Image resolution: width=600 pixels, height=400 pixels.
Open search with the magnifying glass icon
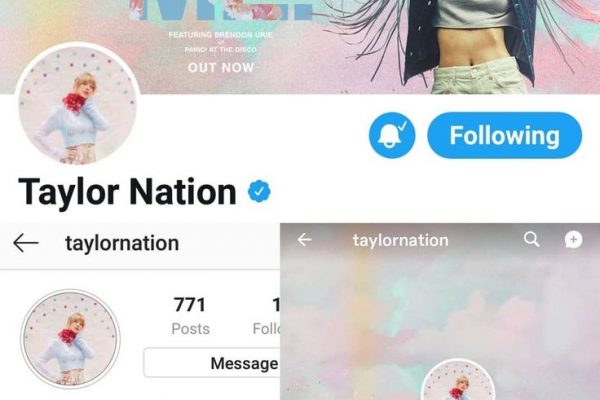coord(532,240)
